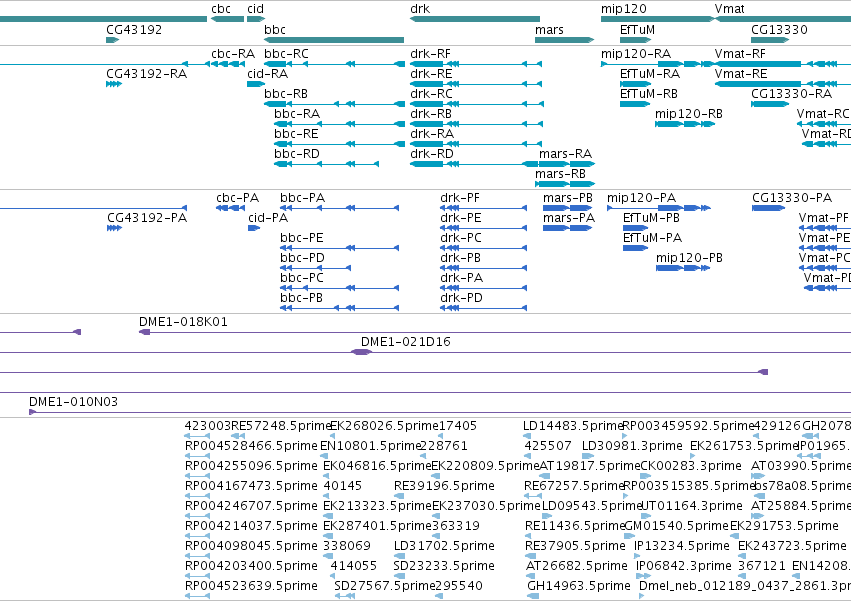The width and height of the screenshot is (851, 601).
Task: Click the cbc-RA transcript label
Action: pyautogui.click(x=233, y=54)
